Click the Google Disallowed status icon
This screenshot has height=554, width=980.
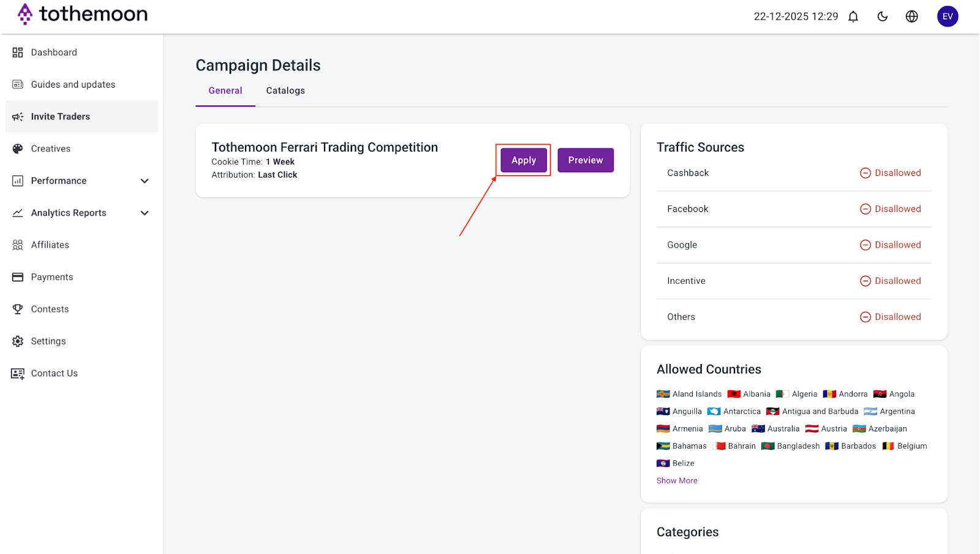(x=865, y=245)
